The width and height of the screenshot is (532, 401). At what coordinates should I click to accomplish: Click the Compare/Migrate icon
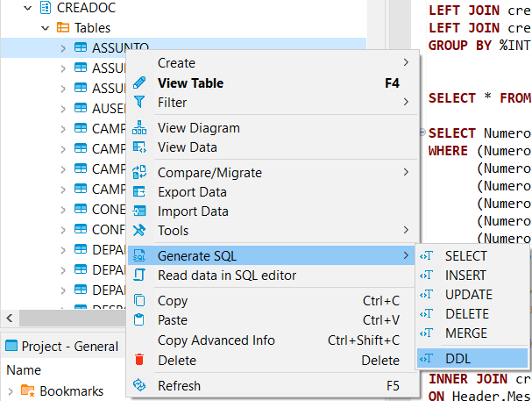click(x=139, y=173)
